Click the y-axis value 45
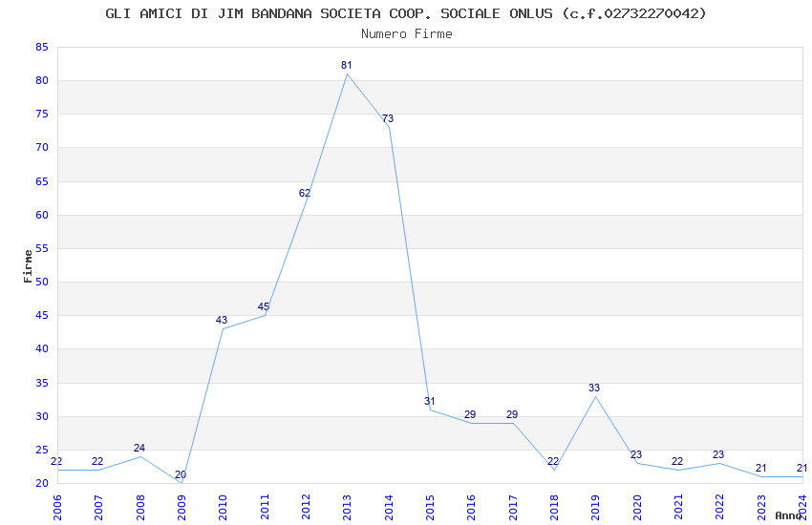The image size is (812, 525). tap(42, 316)
